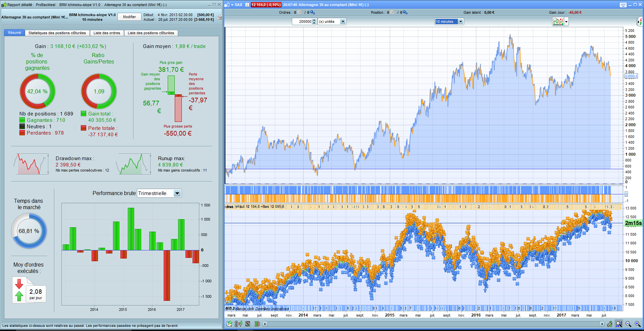Screen dimensions: 644x331
Task: Click the gear icon next to Ordres
Action: point(312,12)
